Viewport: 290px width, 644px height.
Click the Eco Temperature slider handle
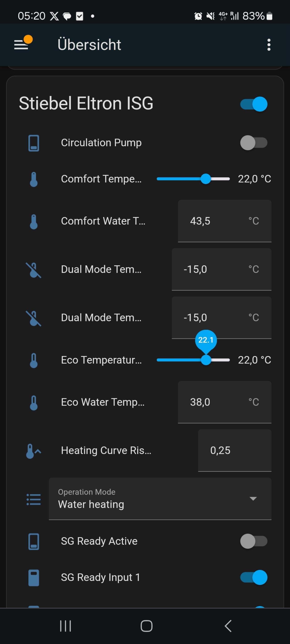pyautogui.click(x=206, y=360)
